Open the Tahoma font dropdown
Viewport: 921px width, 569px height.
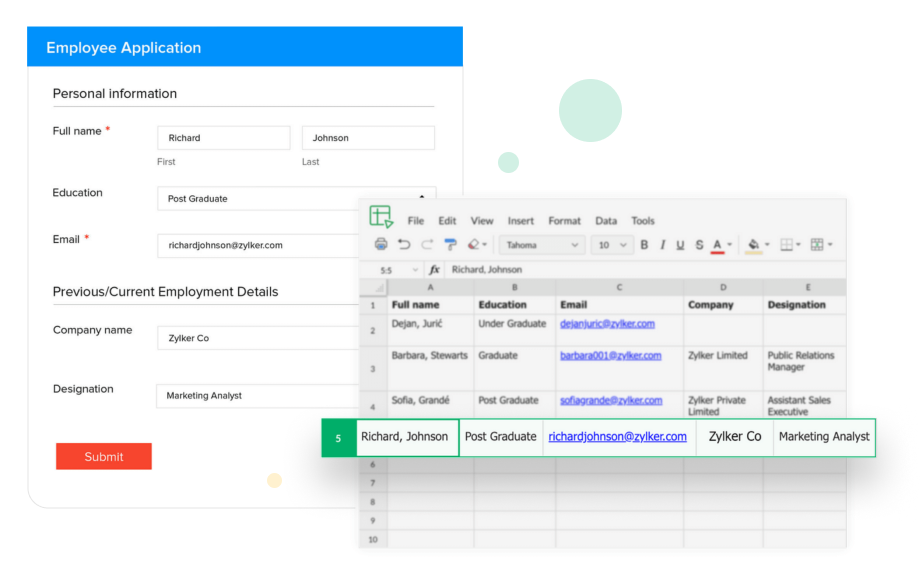tap(541, 245)
